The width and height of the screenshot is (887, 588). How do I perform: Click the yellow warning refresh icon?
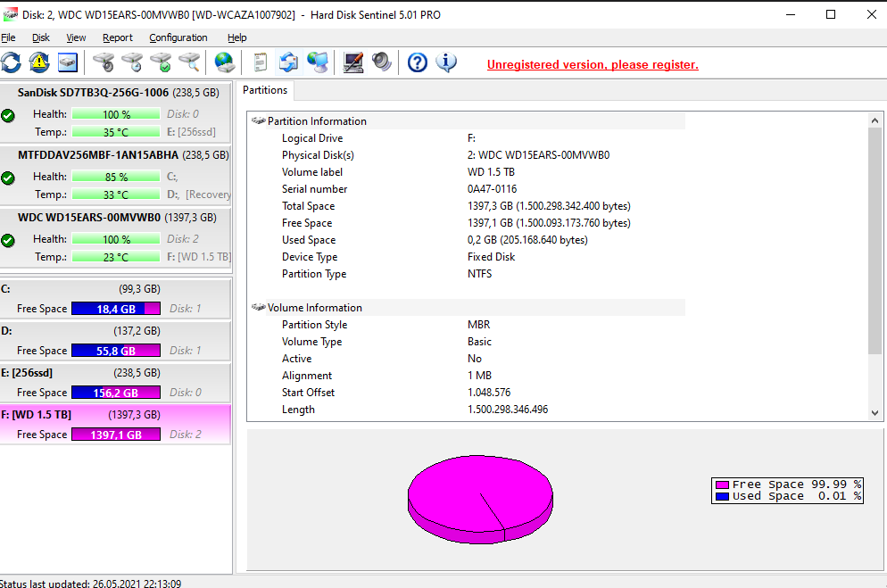[x=39, y=62]
